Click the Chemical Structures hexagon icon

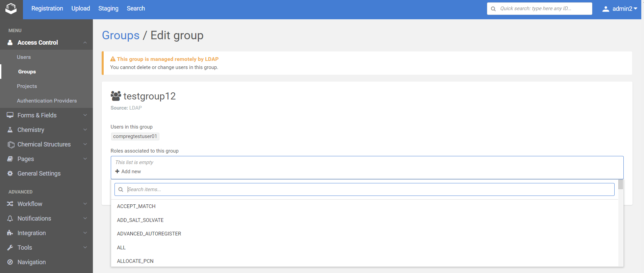coord(11,145)
